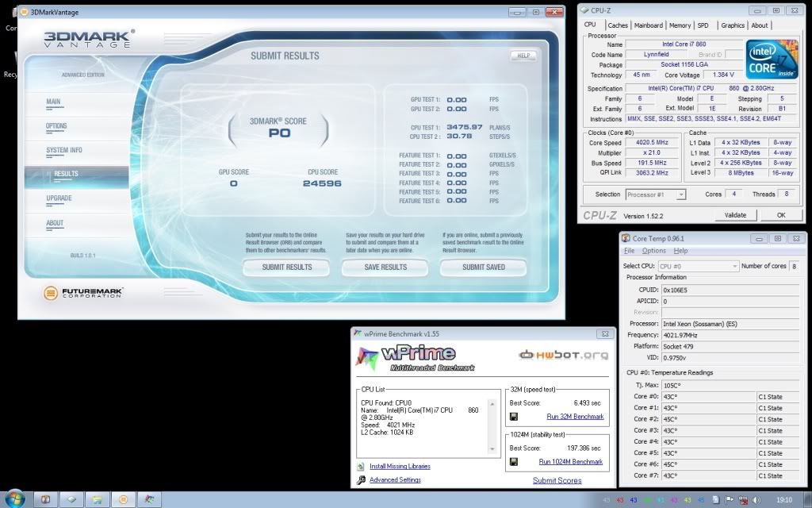Go to the SPD tab in CPU-Z
The width and height of the screenshot is (812, 508).
click(x=703, y=25)
